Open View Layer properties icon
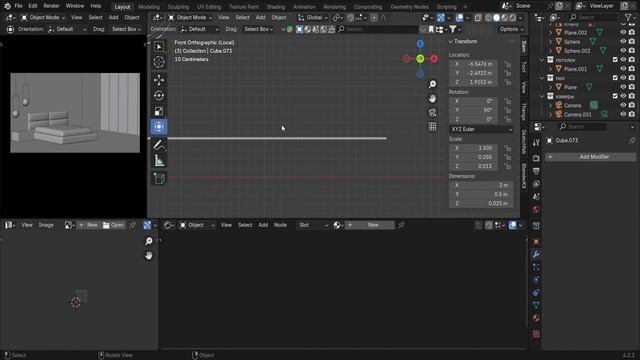 (x=536, y=184)
